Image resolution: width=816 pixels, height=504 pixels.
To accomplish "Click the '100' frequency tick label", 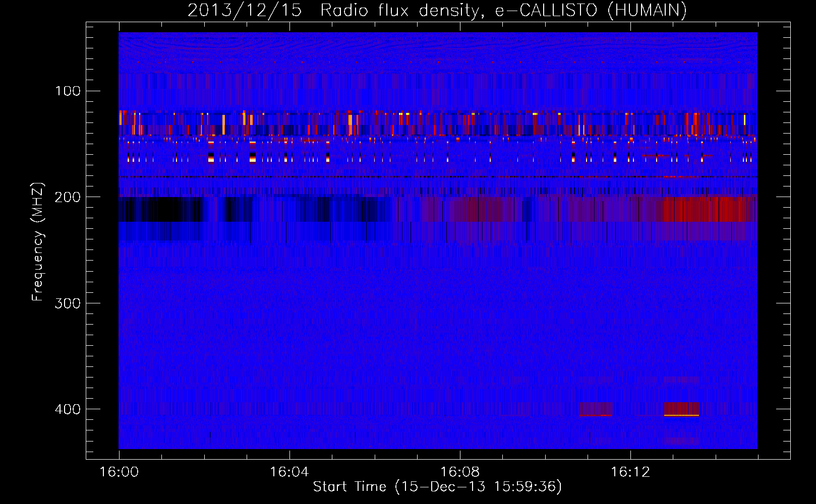I will (68, 91).
